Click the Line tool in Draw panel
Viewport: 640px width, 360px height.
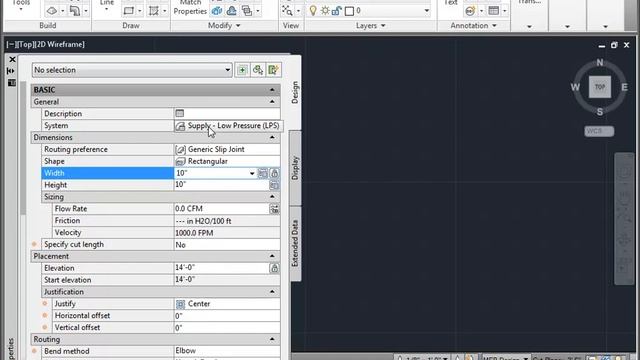[107, 4]
